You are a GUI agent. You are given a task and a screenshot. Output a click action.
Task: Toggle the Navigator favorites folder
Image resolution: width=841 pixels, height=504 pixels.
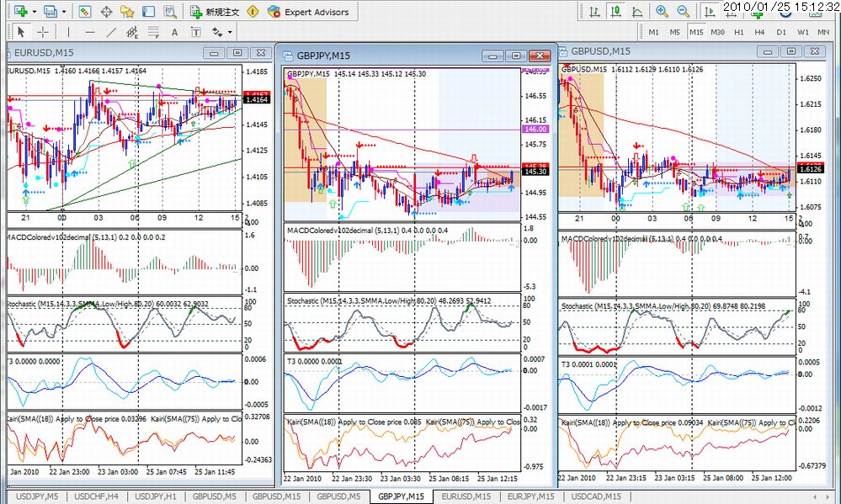[127, 11]
